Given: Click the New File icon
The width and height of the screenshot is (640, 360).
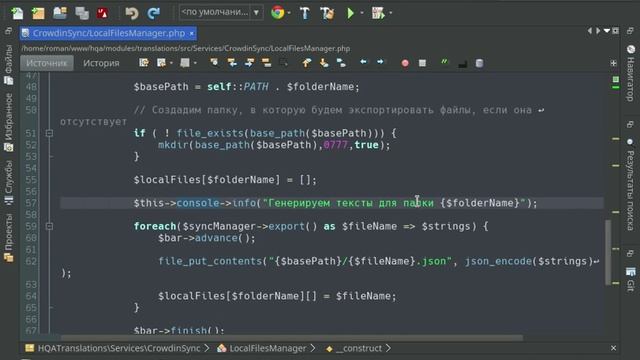Looking at the screenshot, I should pyautogui.click(x=17, y=13).
